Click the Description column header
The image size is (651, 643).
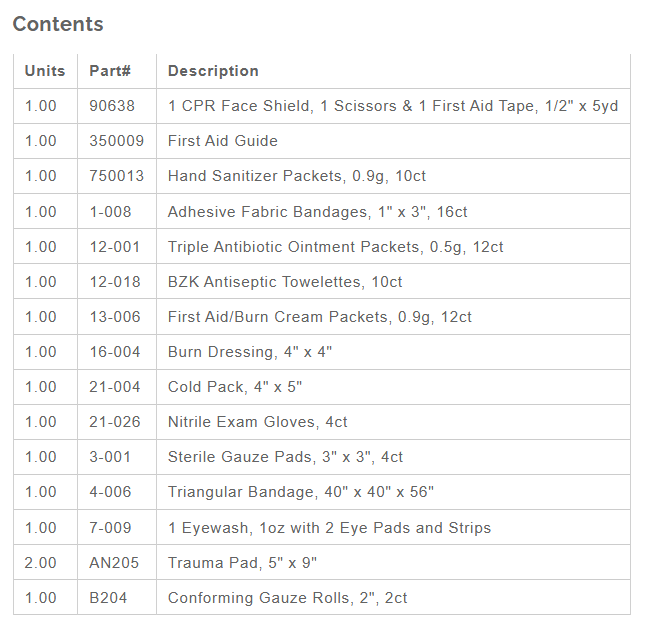(213, 71)
